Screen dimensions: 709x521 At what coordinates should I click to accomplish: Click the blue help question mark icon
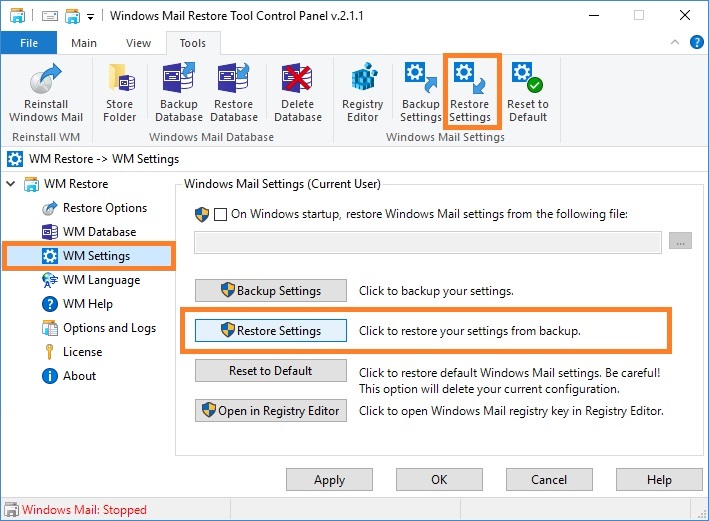pyautogui.click(x=696, y=43)
